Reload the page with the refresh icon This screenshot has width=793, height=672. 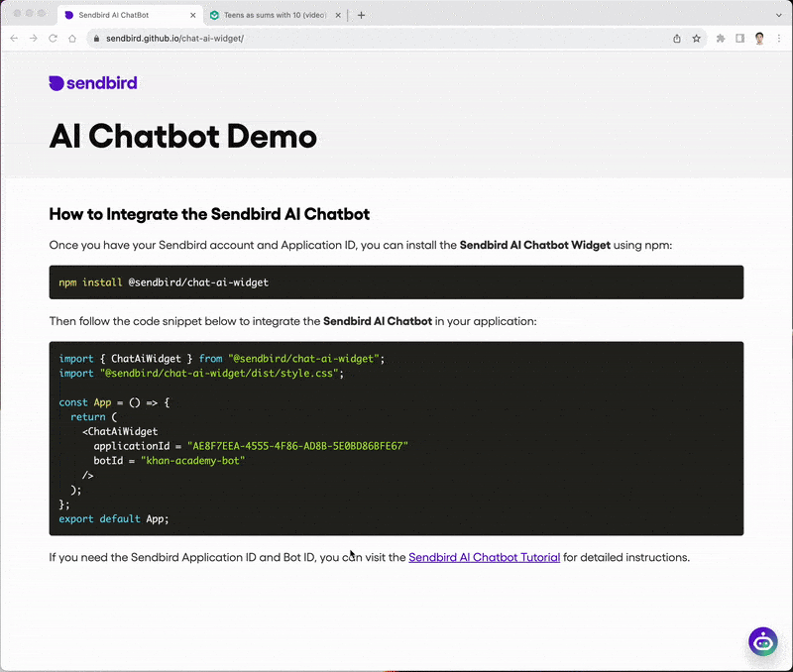click(53, 39)
